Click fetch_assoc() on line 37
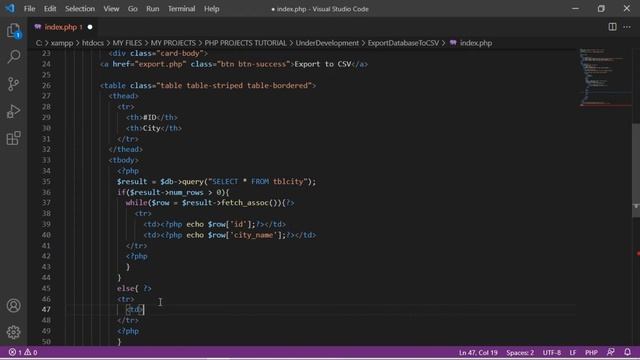 (249, 203)
